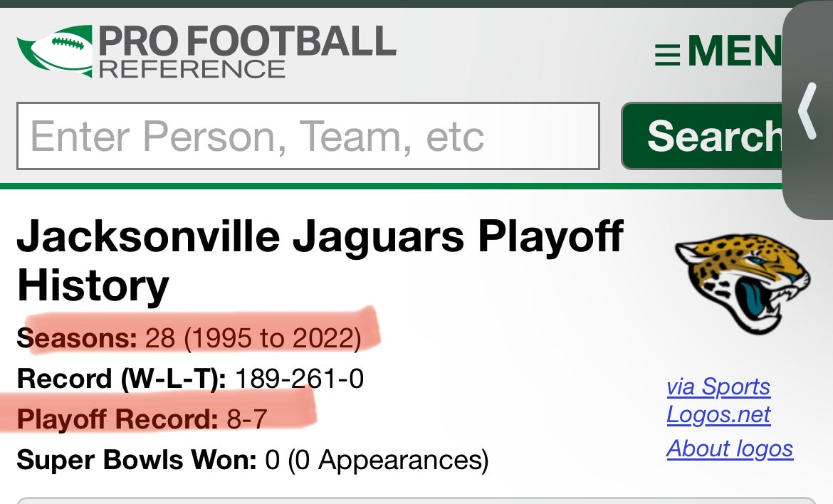Click the Jacksonville Jaguars Playoff History heading
Screen dimensions: 833x504
320,261
